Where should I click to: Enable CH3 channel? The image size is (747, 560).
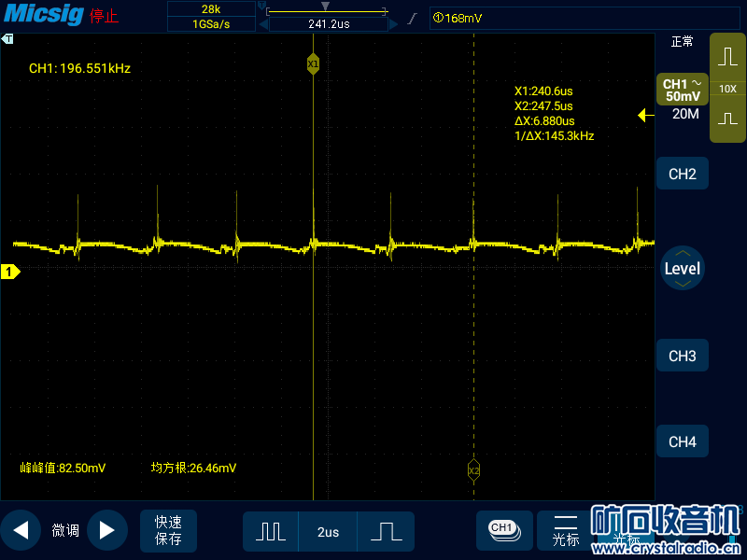pos(683,356)
